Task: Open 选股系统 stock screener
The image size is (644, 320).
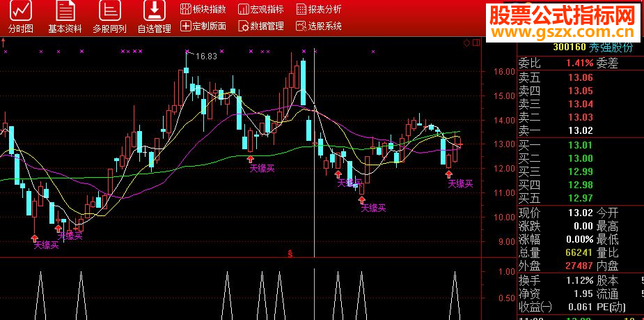Action: 318,26
